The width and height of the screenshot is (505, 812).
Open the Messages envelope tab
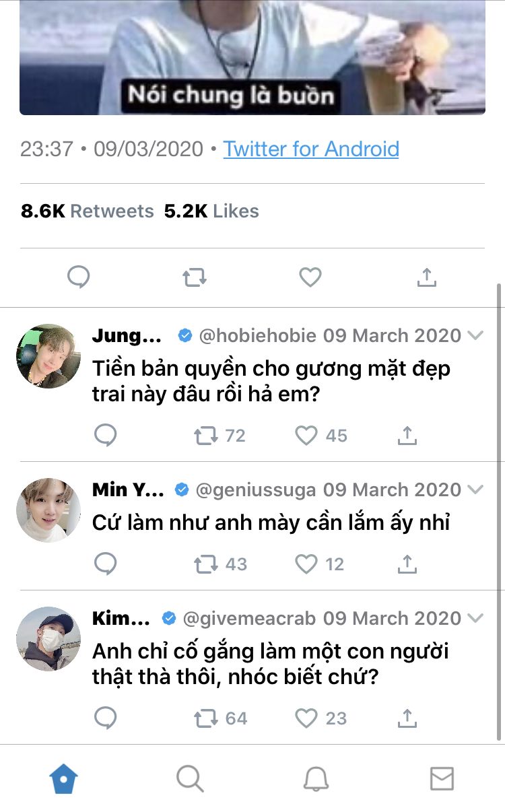pos(442,780)
